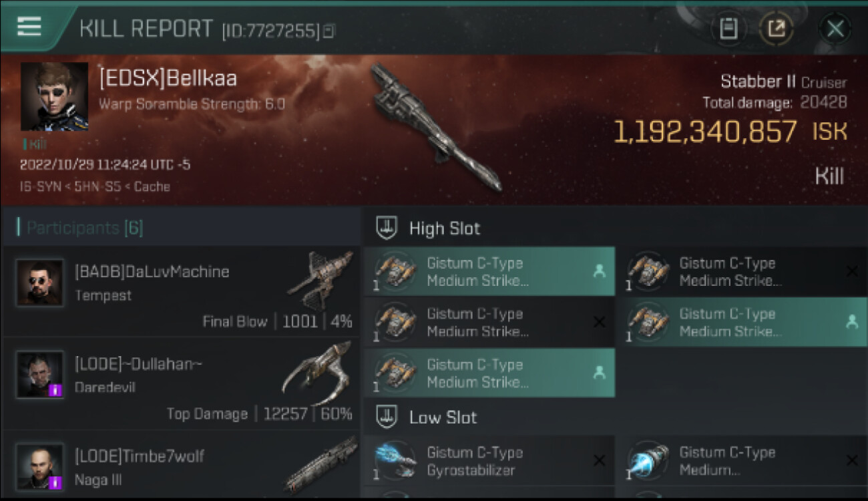The image size is (868, 501).
Task: Click ~Dullahan~ portrait in participants
Action: 40,375
